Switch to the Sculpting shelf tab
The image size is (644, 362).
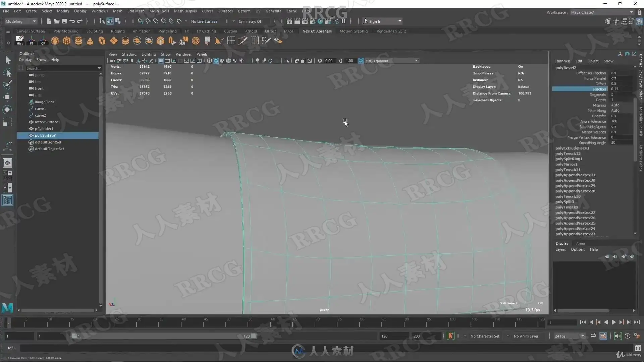click(95, 31)
